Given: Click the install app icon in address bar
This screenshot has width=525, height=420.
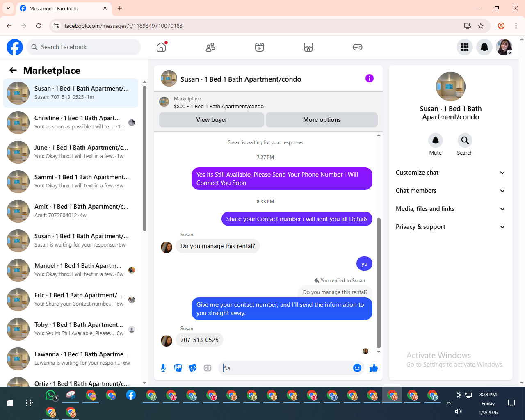Looking at the screenshot, I should (467, 26).
